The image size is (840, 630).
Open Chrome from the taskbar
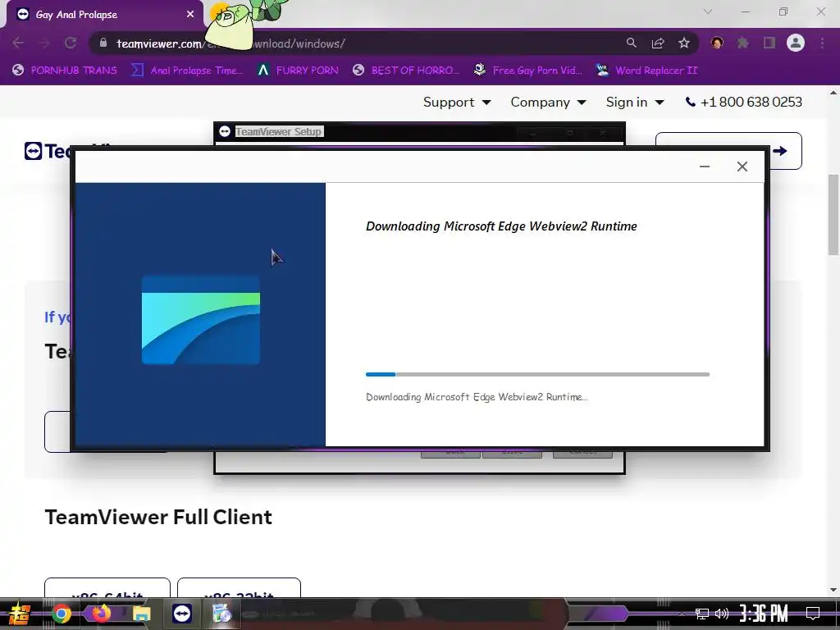[61, 614]
